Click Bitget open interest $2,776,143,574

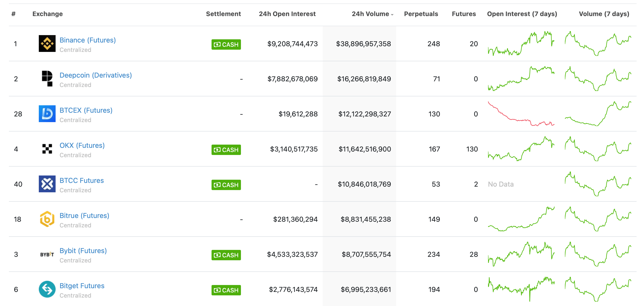[x=293, y=289]
